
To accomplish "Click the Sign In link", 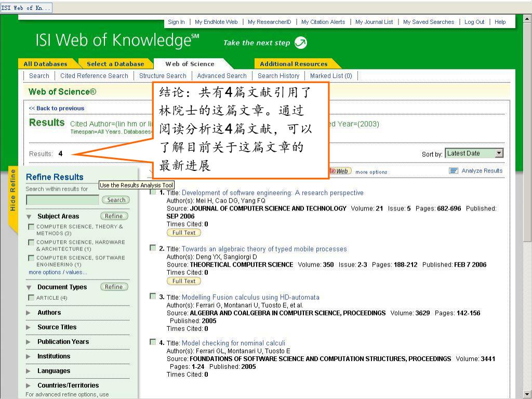I will 177,22.
